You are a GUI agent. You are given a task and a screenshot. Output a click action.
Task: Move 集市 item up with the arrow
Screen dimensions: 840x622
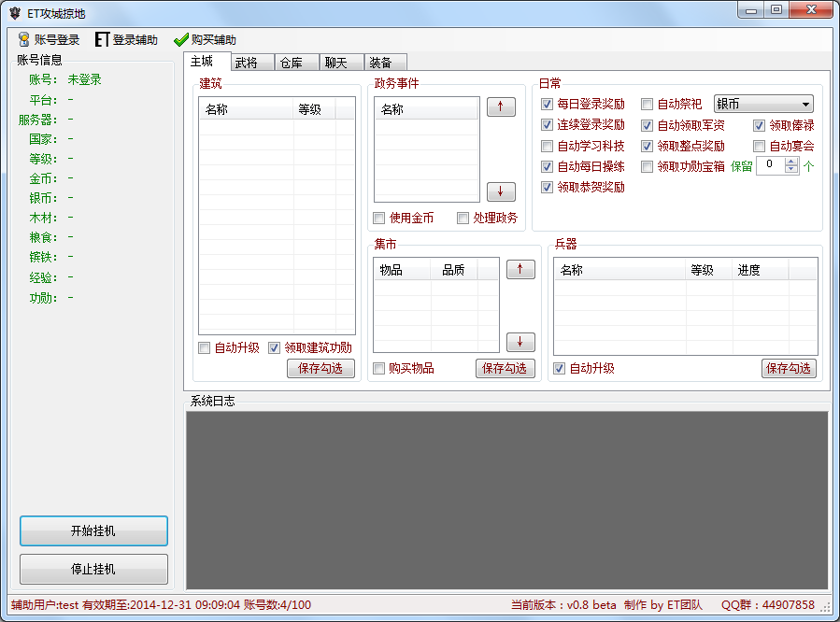click(520, 269)
